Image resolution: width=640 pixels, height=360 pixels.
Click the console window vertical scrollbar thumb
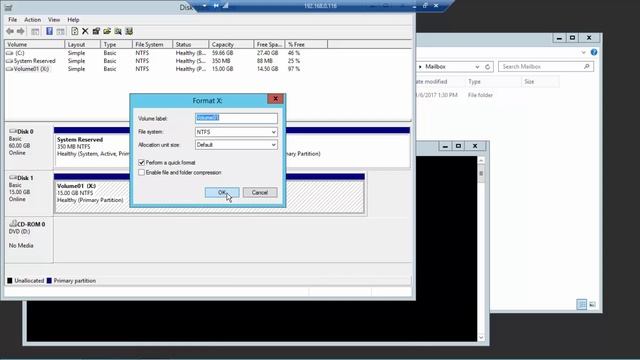[x=481, y=173]
